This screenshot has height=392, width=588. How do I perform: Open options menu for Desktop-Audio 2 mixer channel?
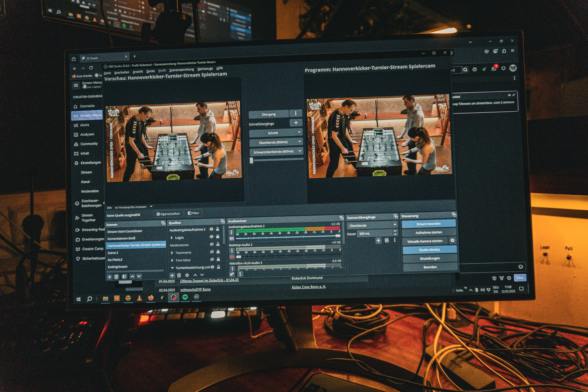(x=232, y=251)
